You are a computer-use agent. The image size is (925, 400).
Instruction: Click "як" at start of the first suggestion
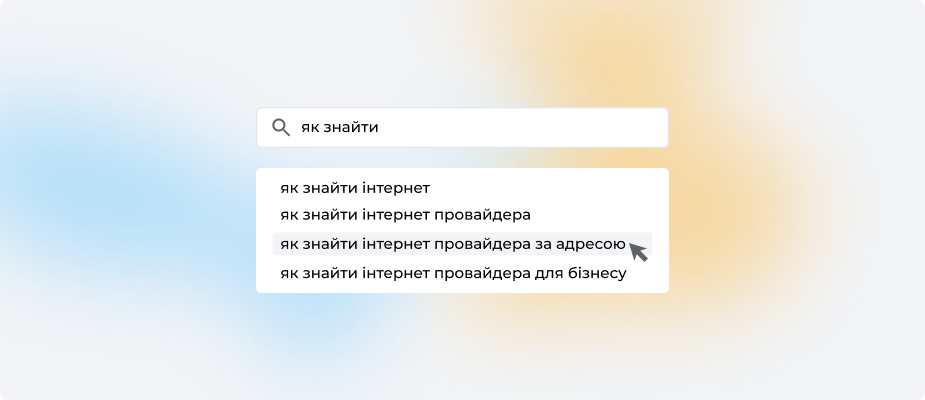[x=289, y=187]
